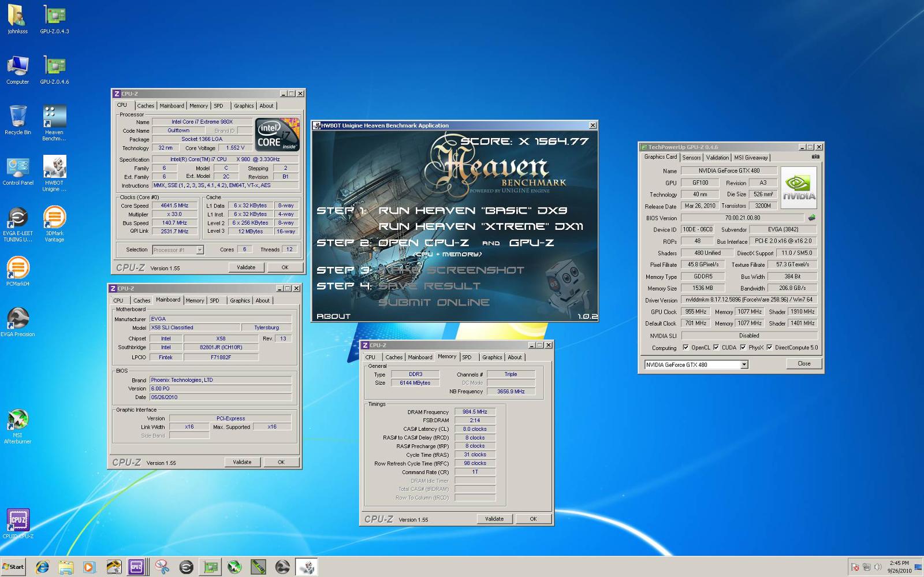Expand GPU selection dropdown in GPU-Z
The image size is (924, 577).
744,364
